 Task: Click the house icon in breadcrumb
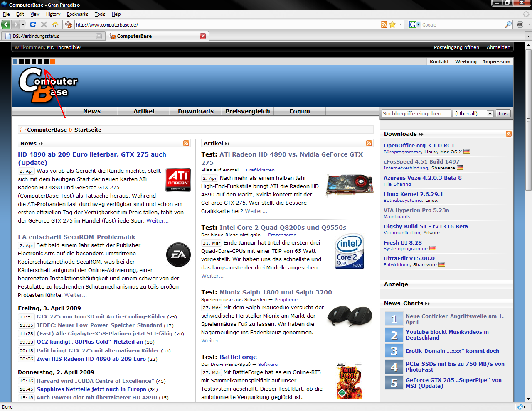(x=23, y=130)
